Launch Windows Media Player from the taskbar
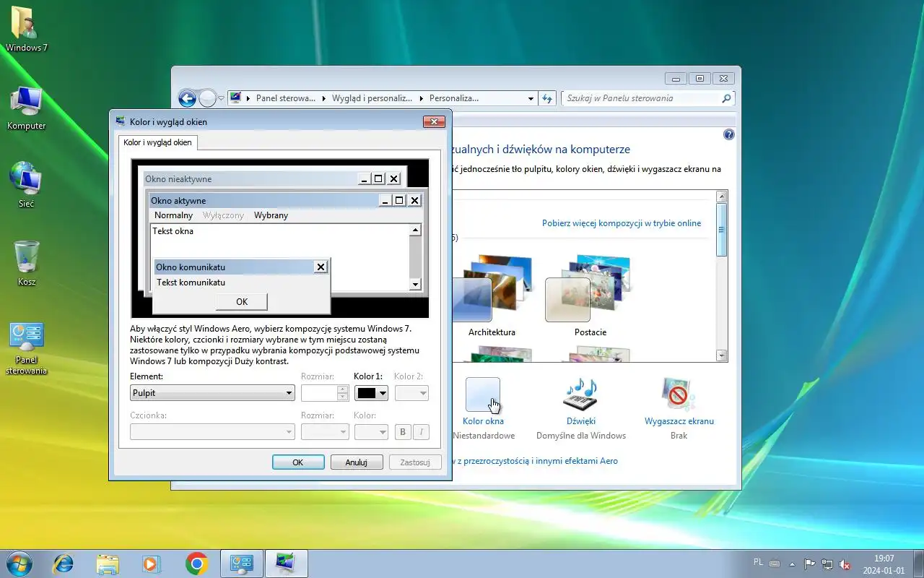The width and height of the screenshot is (924, 578). coord(151,564)
